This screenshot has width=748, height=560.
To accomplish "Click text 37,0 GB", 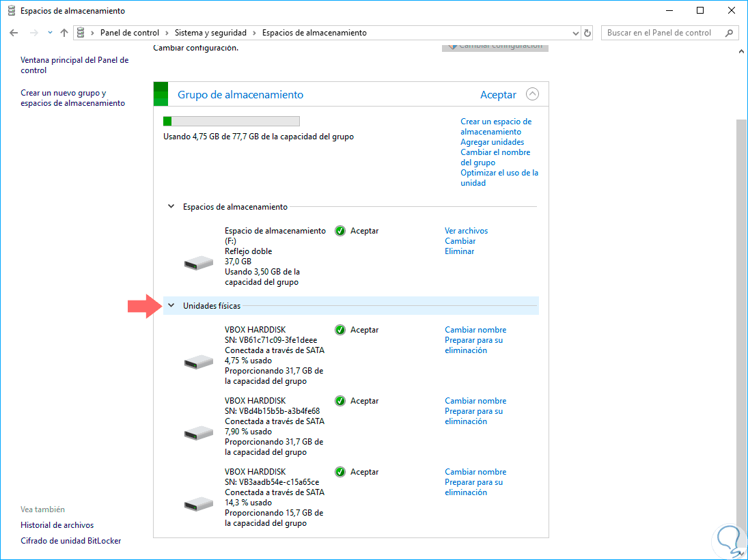I will [238, 262].
